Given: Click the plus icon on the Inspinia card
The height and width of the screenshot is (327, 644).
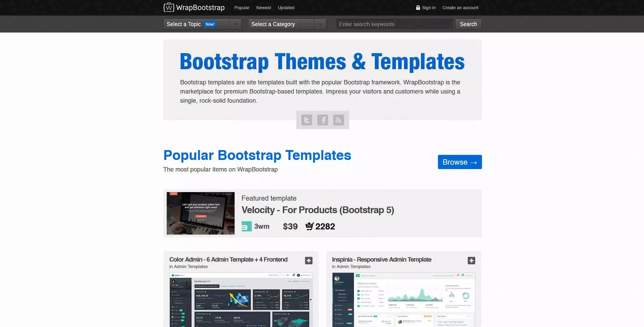Looking at the screenshot, I should pyautogui.click(x=471, y=260).
